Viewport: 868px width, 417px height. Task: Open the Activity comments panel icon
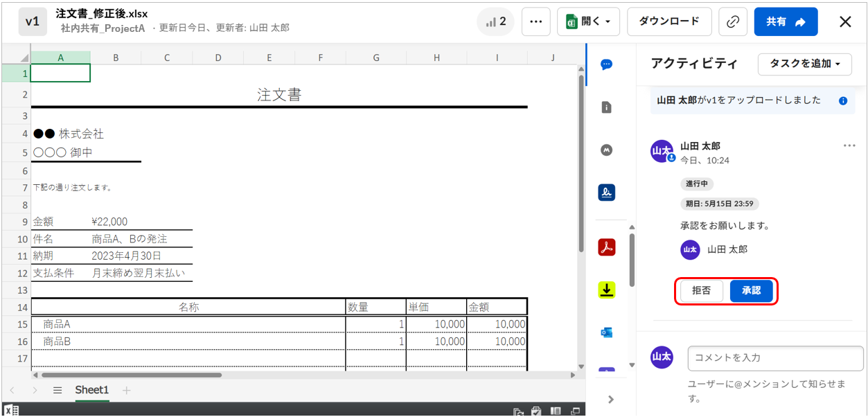pyautogui.click(x=606, y=64)
